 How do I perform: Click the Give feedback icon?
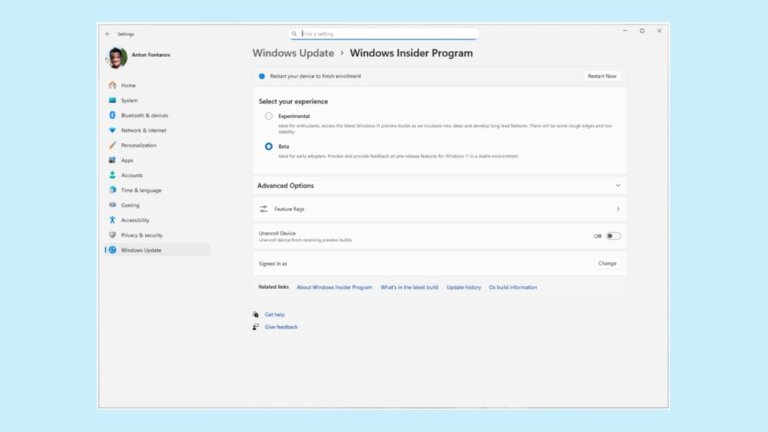256,327
